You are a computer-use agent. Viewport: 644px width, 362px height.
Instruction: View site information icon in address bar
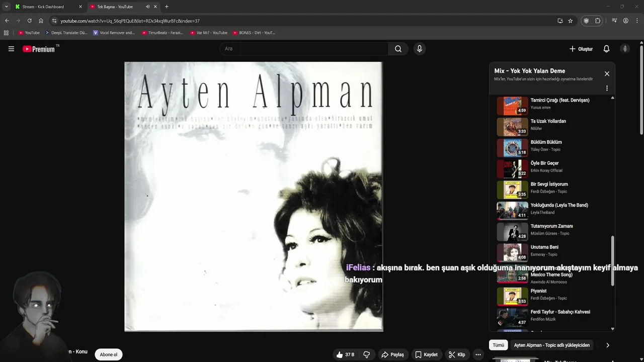[54, 21]
